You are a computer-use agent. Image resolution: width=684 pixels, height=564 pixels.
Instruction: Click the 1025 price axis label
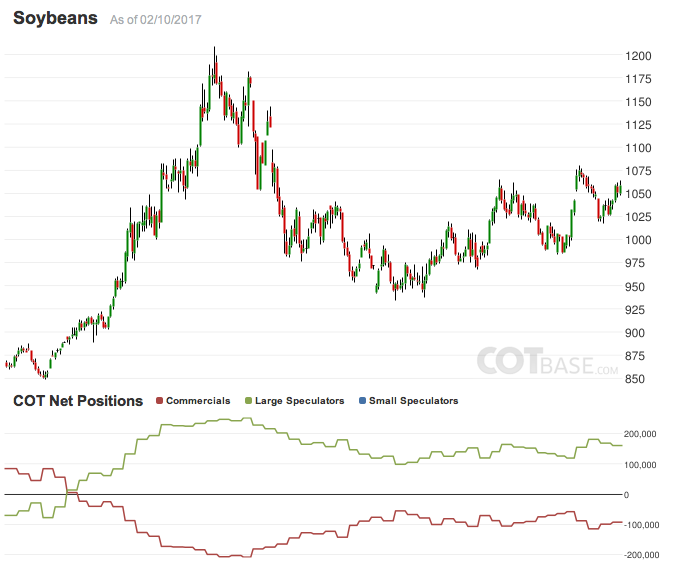point(638,217)
